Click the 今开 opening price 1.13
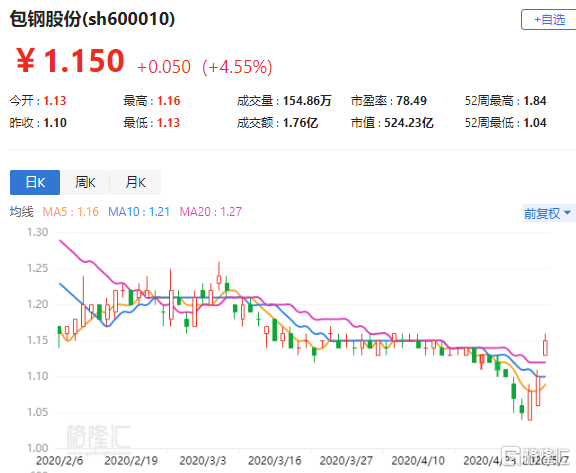The height and width of the screenshot is (473, 576). (x=55, y=101)
